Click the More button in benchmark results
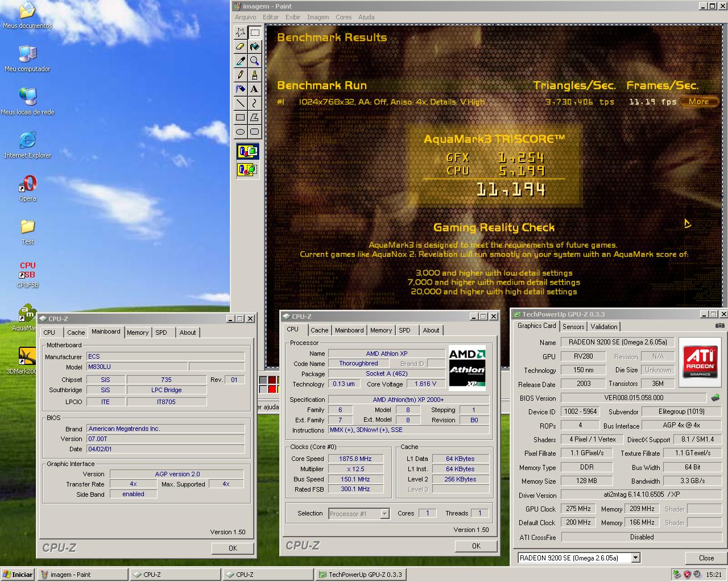 click(x=699, y=102)
